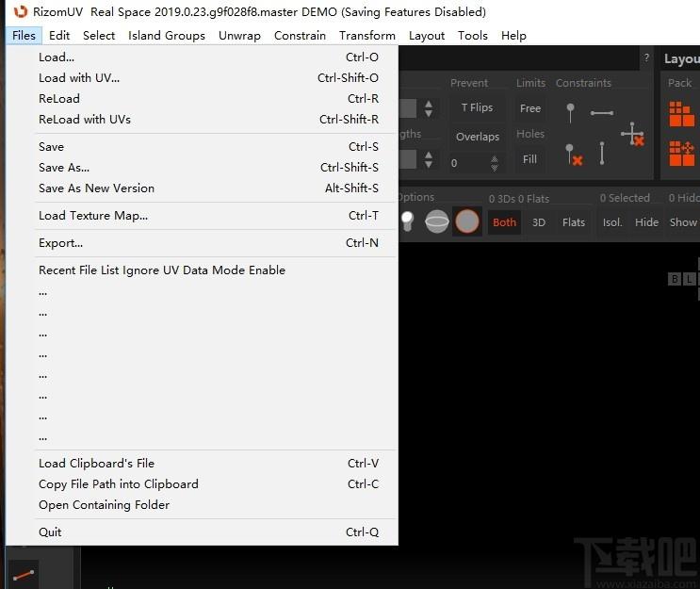Open the Unwrap menu
Viewport: 700px width, 589px height.
pyautogui.click(x=239, y=36)
